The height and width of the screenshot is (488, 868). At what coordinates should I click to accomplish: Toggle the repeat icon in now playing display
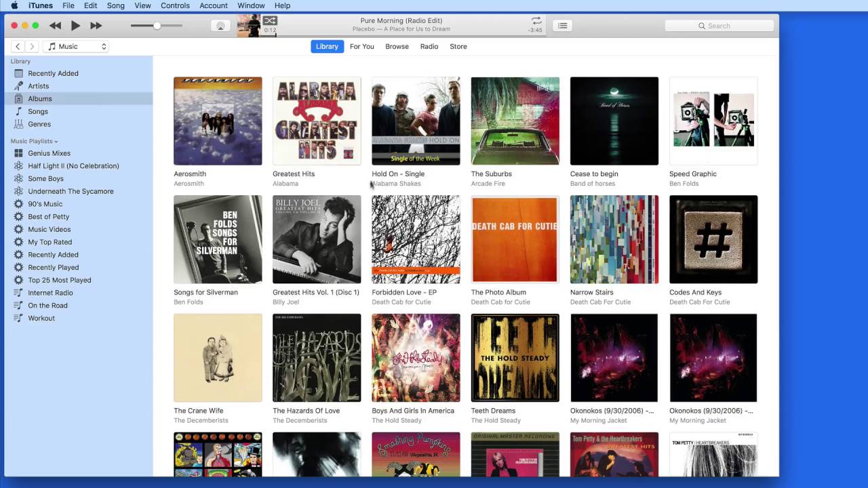536,21
